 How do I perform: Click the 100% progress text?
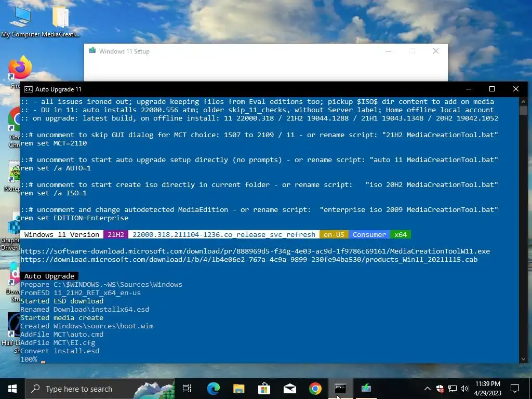point(29,360)
